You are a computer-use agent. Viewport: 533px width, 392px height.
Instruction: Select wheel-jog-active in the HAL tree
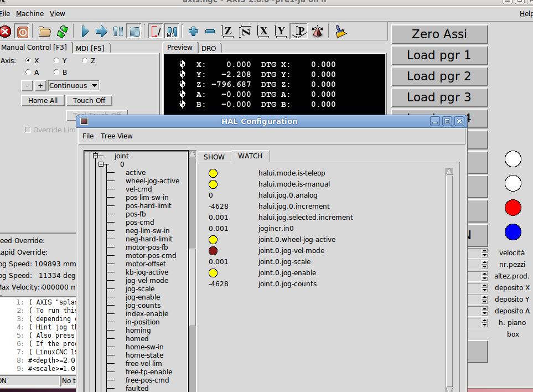pyautogui.click(x=153, y=181)
